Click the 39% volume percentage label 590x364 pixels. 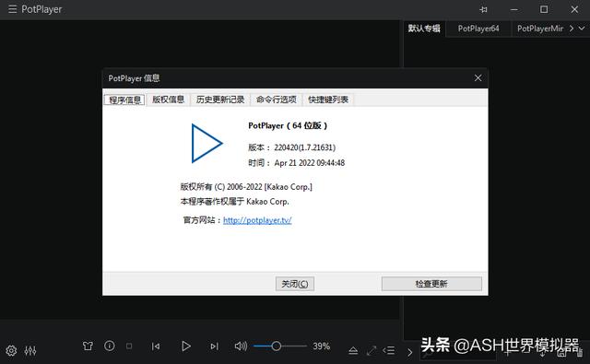pos(322,346)
